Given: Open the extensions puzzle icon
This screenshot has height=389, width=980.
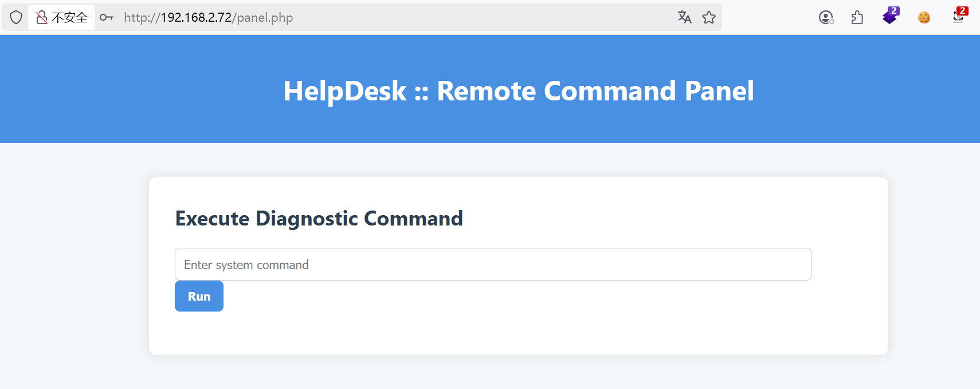Looking at the screenshot, I should point(857,17).
